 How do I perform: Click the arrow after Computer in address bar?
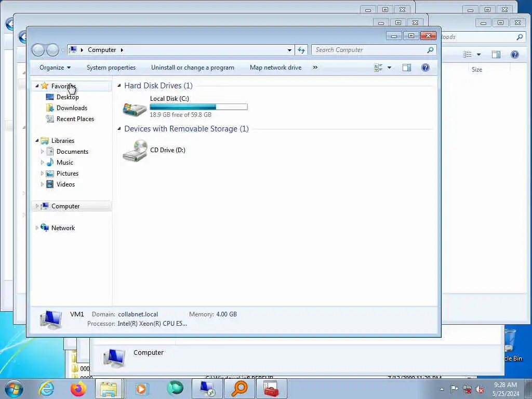point(122,50)
